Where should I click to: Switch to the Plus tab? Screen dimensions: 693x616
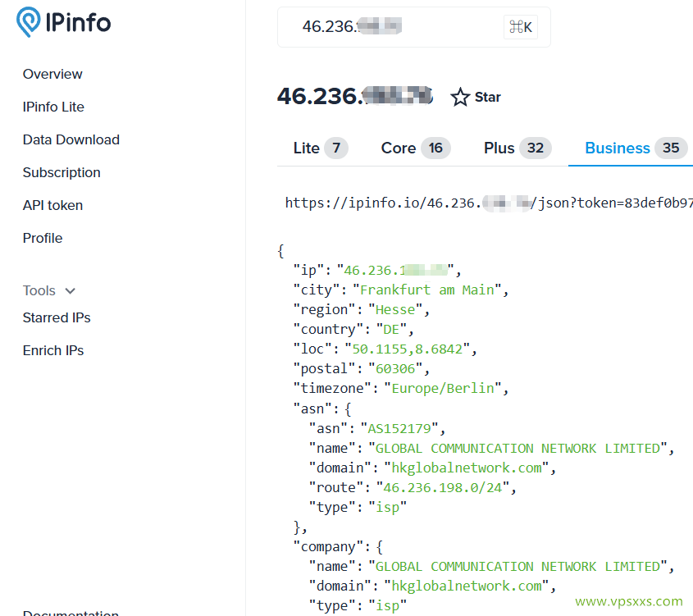coord(517,148)
